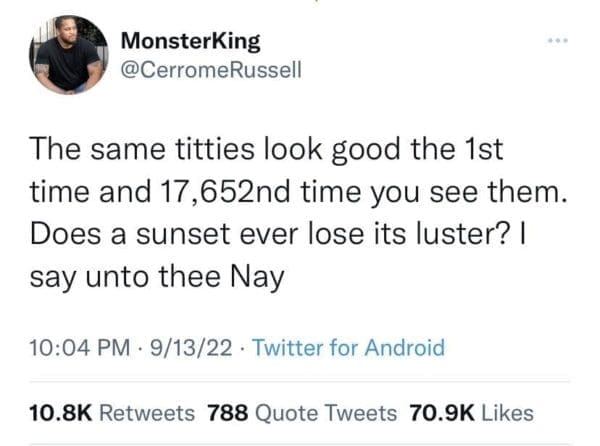Click the 788 quote count number
Screen dimensions: 600x446
[228, 412]
